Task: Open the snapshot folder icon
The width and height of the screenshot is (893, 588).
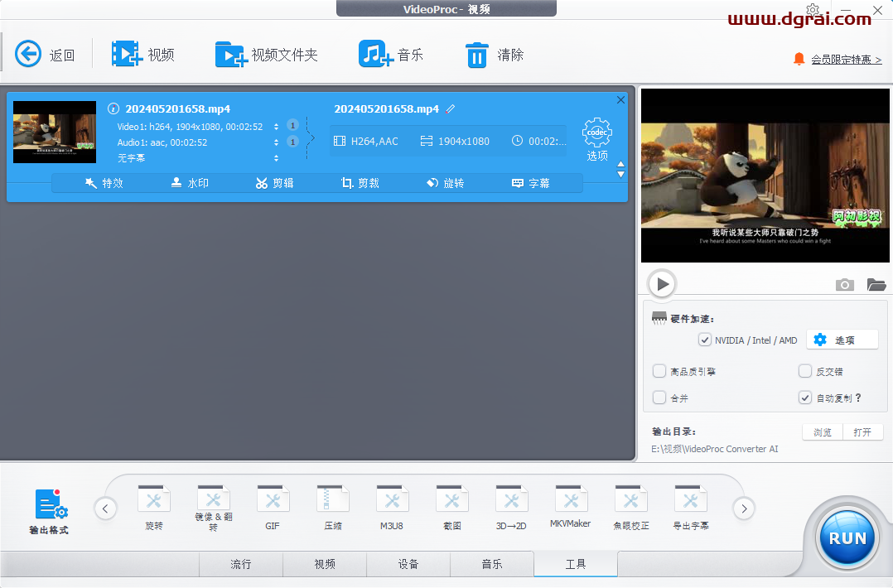Action: (876, 284)
